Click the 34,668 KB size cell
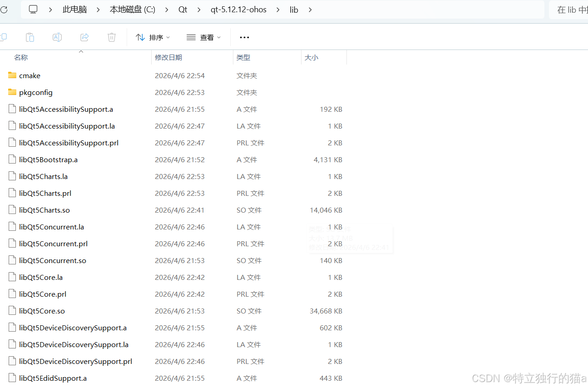 326,311
